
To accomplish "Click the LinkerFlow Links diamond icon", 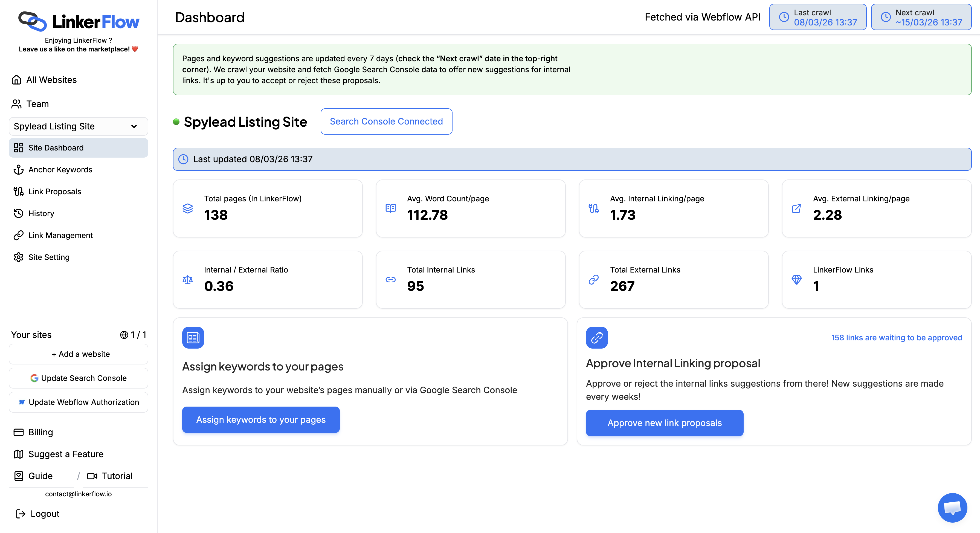I will [796, 280].
